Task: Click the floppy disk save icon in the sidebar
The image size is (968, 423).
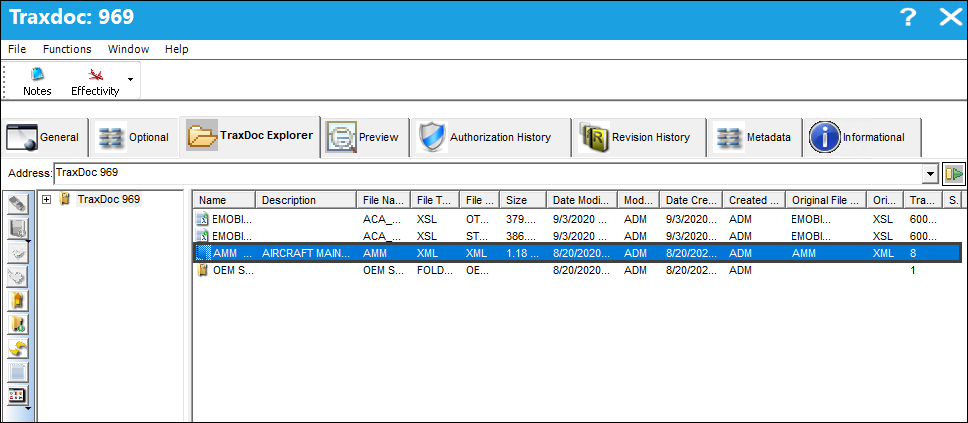Action: click(x=17, y=229)
